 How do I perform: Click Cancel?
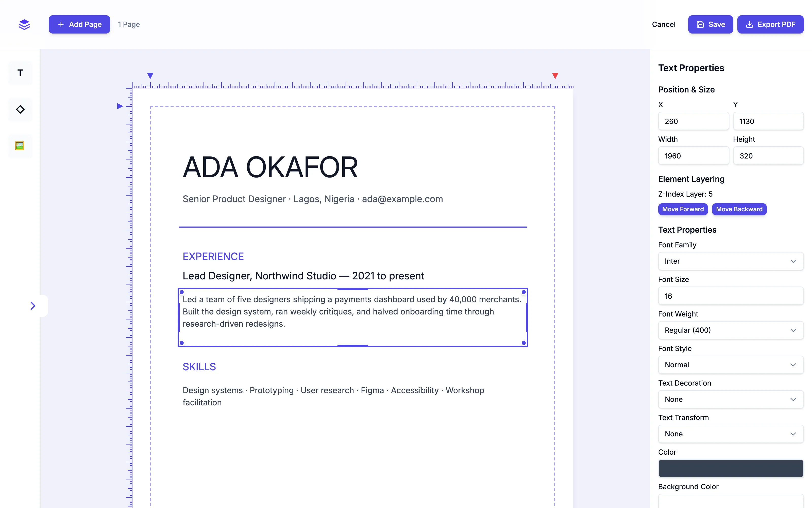click(x=663, y=24)
